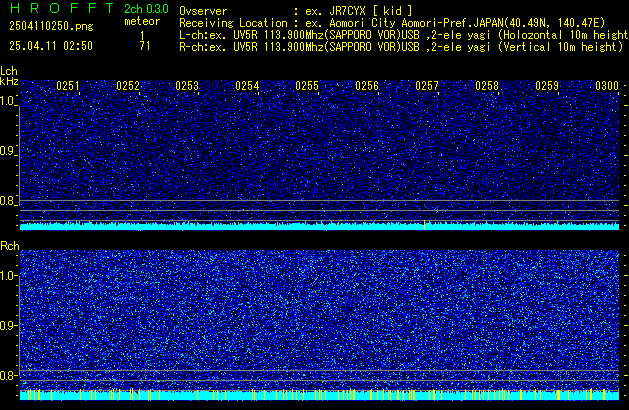Screen dimensions: 629x410
Task: Select the version text "2ch 0.3.0"
Action: pos(146,8)
